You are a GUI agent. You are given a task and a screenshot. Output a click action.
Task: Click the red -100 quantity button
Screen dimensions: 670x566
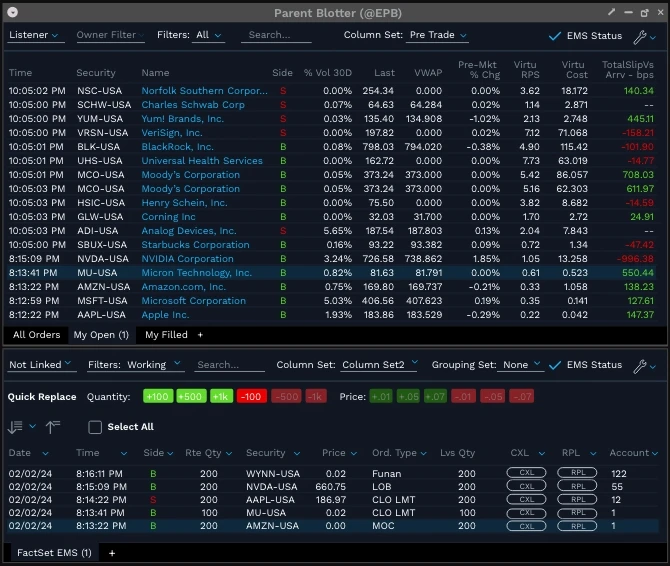(252, 397)
